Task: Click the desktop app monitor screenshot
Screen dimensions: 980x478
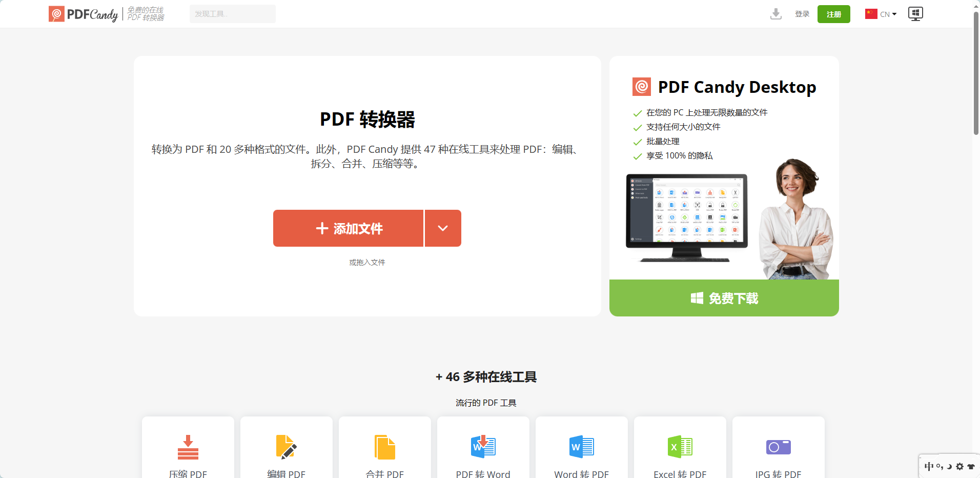Action: (x=686, y=217)
